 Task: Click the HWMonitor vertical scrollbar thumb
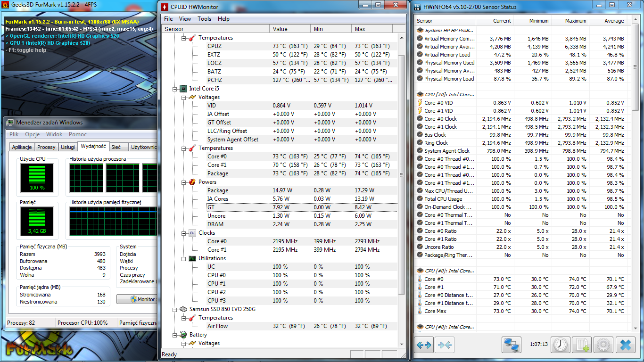pyautogui.click(x=402, y=174)
